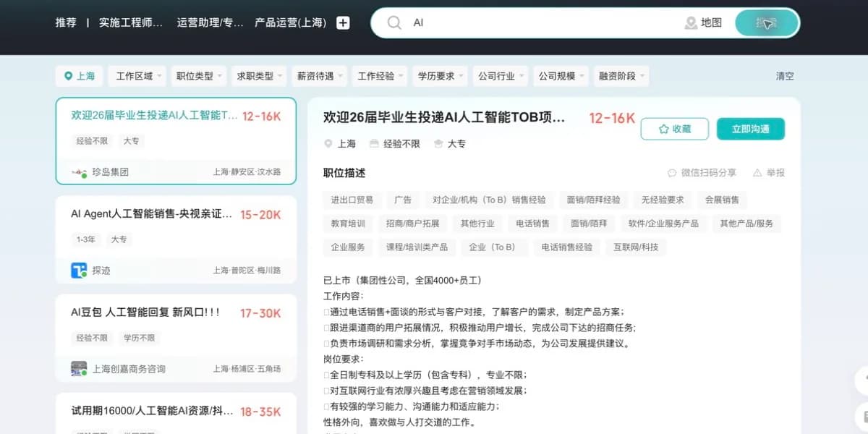Screen dimensions: 868x434
Task: Click the 教育培训 tag
Action: (348, 224)
